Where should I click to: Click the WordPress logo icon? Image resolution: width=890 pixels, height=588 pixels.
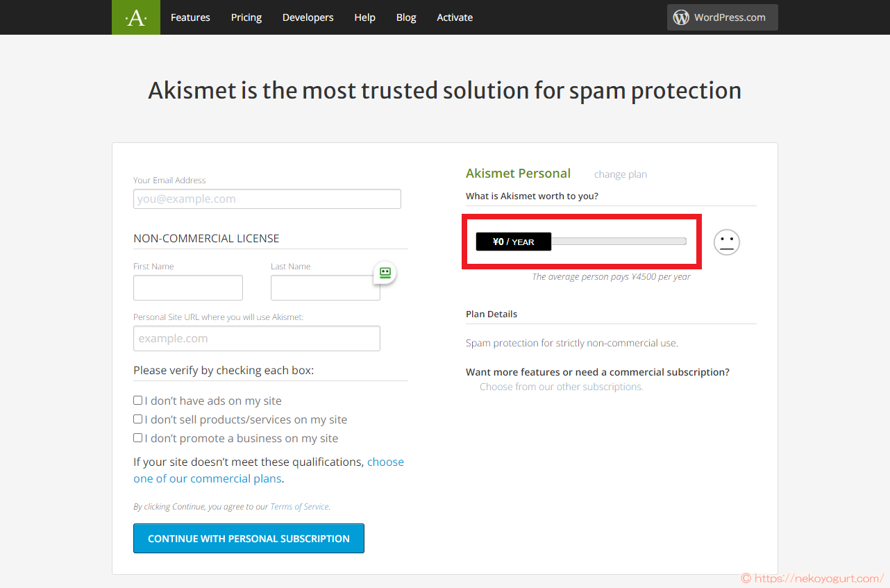(681, 17)
